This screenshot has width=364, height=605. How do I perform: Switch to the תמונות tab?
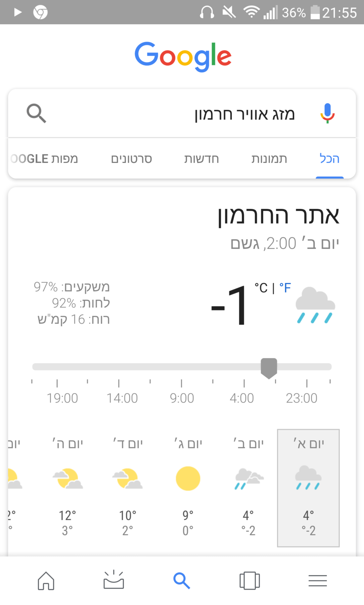click(269, 159)
